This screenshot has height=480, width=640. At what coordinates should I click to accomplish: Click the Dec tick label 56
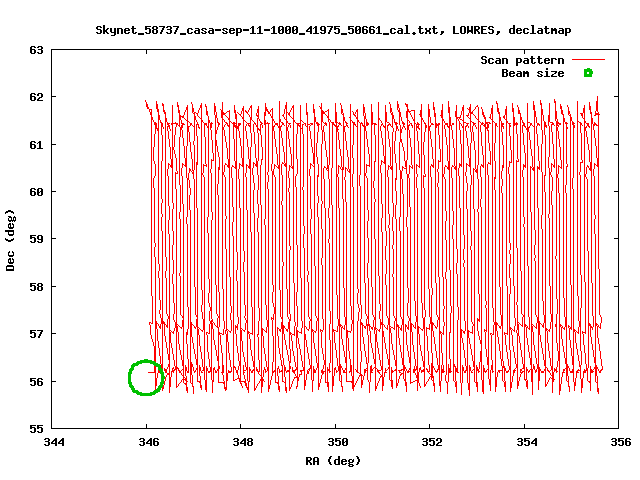point(36,382)
